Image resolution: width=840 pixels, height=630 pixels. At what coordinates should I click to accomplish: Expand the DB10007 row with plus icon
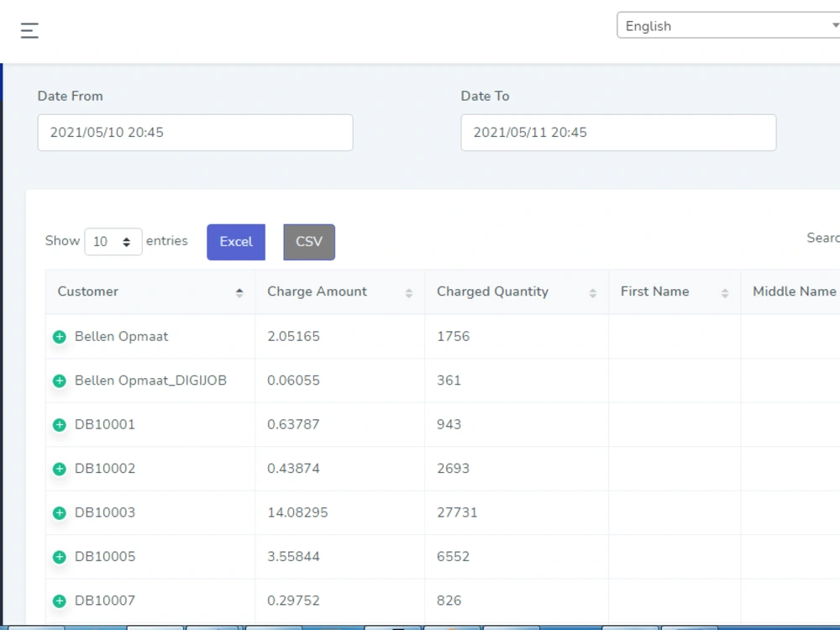pyautogui.click(x=60, y=601)
